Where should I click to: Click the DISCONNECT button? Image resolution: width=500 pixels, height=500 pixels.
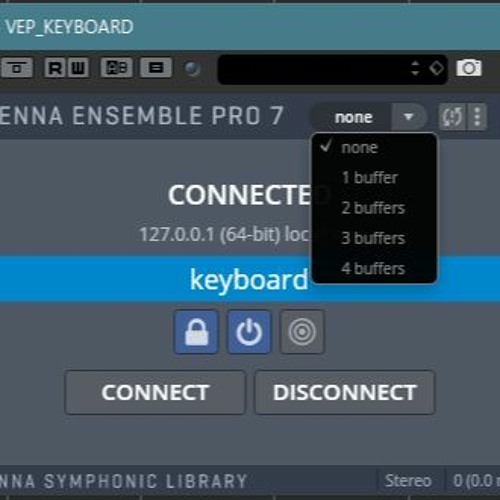[x=345, y=392]
